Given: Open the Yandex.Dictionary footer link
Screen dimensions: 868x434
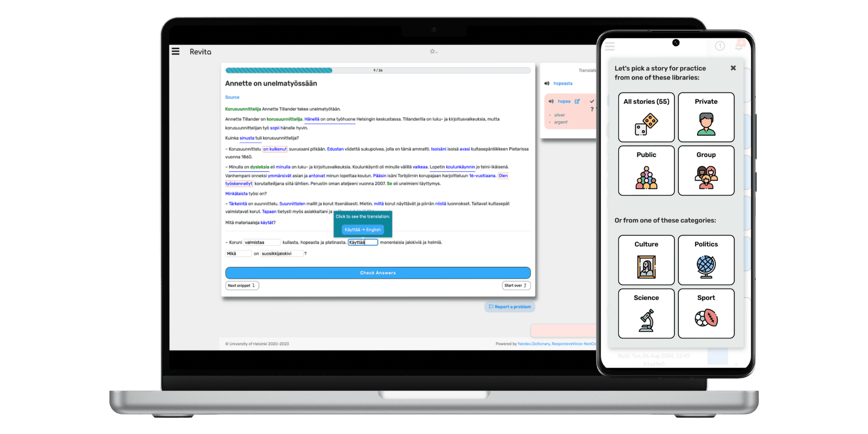Looking at the screenshot, I should click(533, 344).
